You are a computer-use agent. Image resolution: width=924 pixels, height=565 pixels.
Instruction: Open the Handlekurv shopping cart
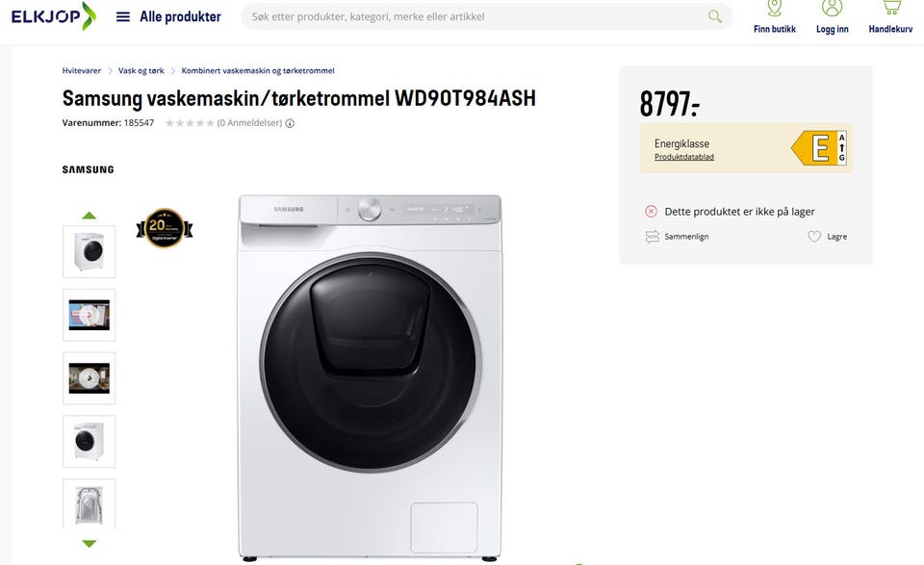click(x=890, y=17)
